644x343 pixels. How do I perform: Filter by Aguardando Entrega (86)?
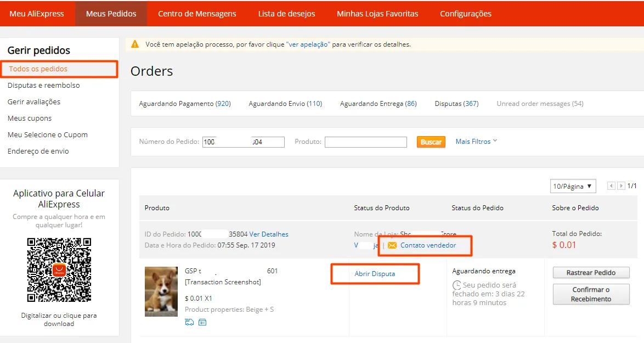coord(379,104)
